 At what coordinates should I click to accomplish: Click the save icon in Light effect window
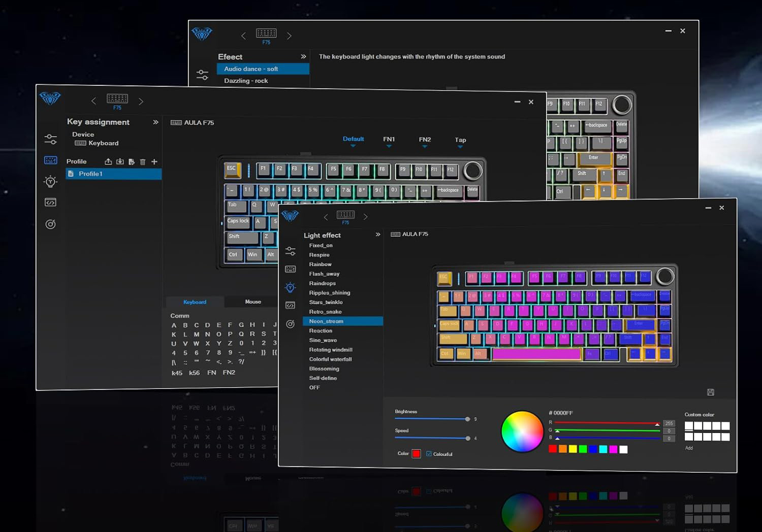[x=711, y=392]
